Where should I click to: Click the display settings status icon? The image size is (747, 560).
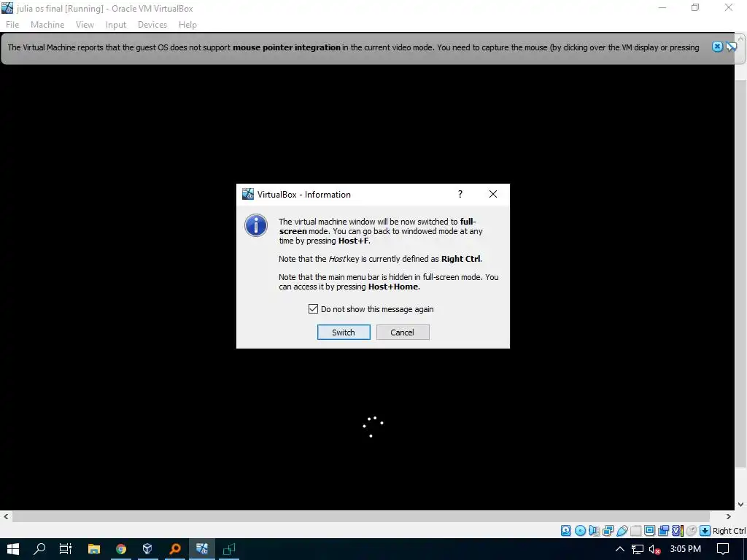coord(649,531)
